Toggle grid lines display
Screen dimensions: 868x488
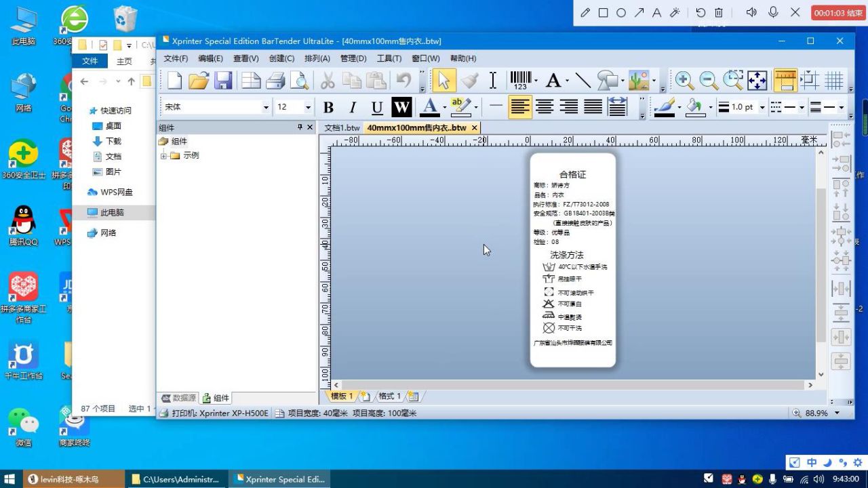point(834,81)
